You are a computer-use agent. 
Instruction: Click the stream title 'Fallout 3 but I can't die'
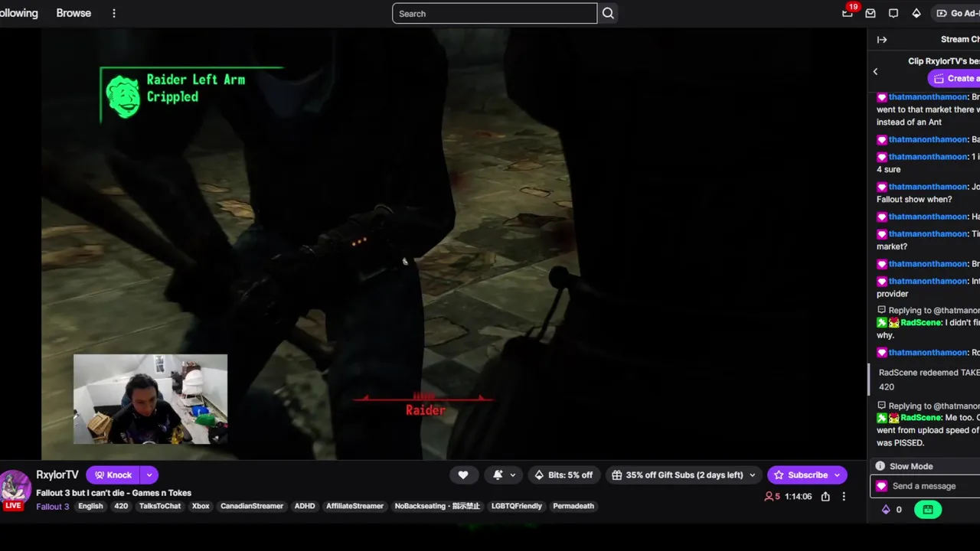(x=114, y=493)
